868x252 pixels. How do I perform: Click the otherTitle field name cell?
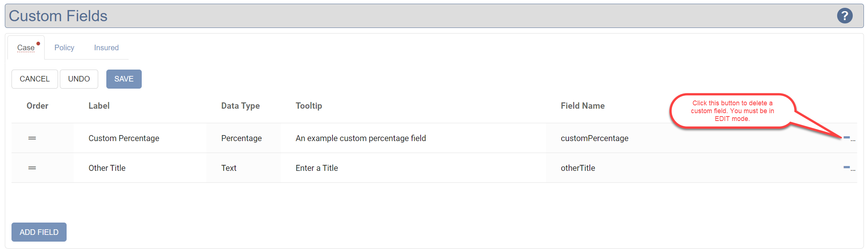[x=578, y=168]
